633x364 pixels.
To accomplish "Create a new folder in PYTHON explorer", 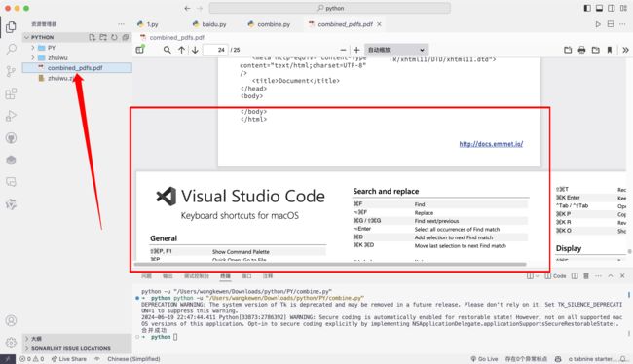I will coord(103,37).
